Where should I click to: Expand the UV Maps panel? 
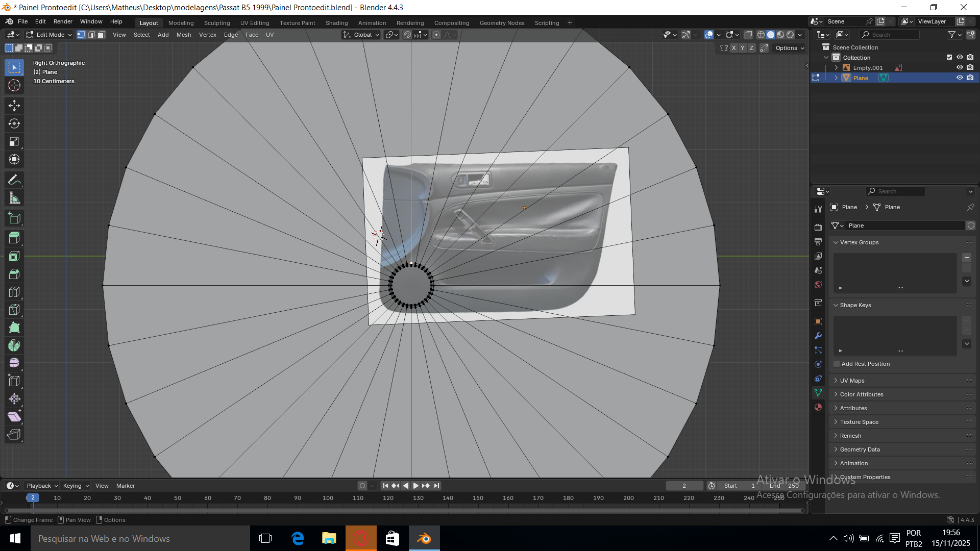coord(852,381)
